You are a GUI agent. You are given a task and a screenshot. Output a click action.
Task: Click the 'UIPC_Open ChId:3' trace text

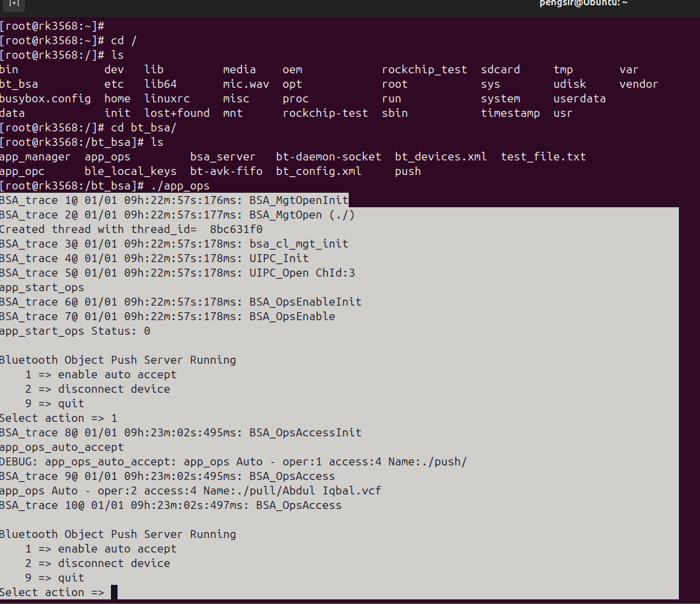pyautogui.click(x=302, y=273)
